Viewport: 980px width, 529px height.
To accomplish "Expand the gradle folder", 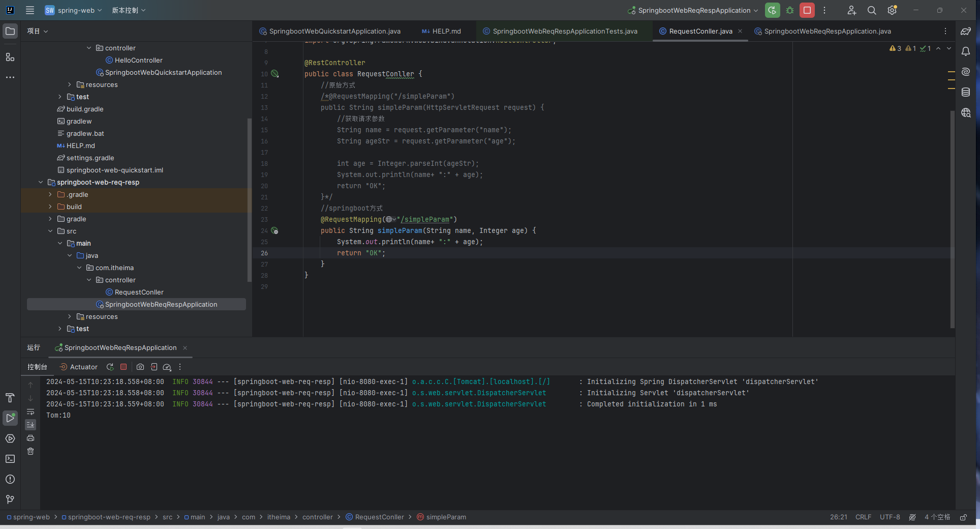I will (x=50, y=219).
